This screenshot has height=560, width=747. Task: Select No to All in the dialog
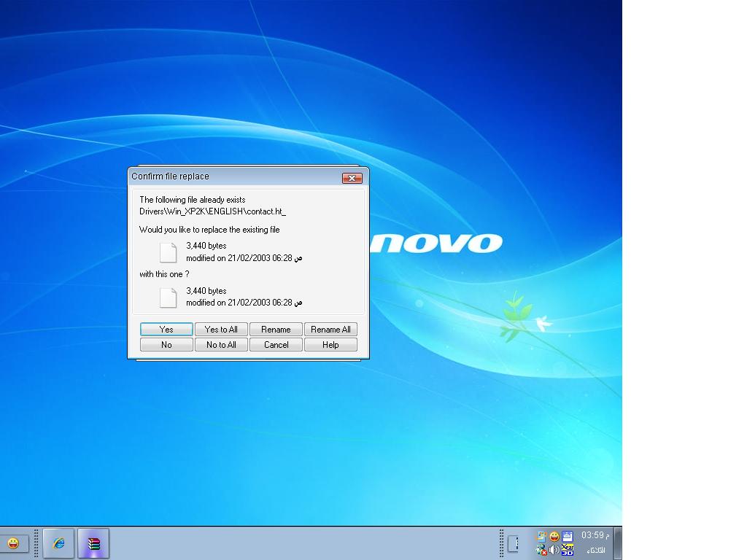tap(221, 344)
